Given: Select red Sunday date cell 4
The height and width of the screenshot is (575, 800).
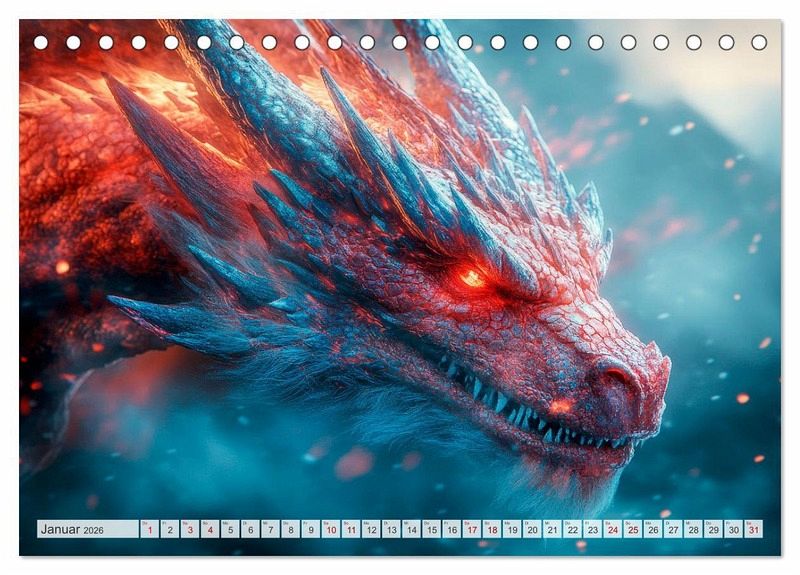Looking at the screenshot, I should (210, 529).
